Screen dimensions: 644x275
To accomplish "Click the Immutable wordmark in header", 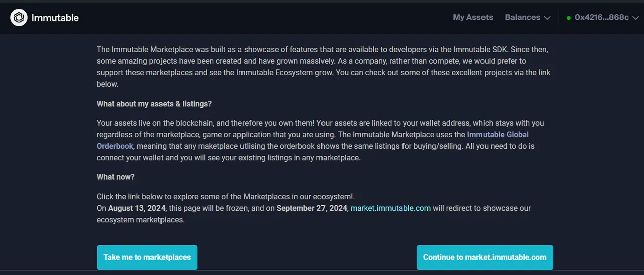I will point(55,18).
